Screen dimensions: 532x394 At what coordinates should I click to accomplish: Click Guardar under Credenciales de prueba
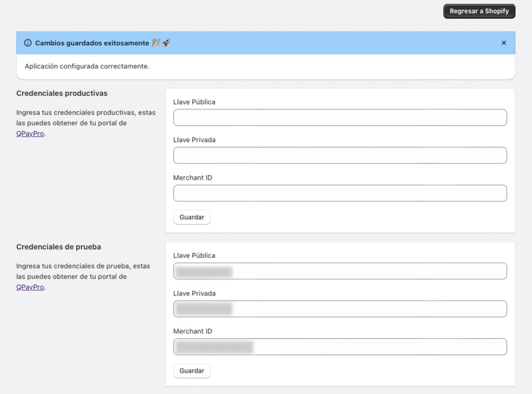tap(192, 371)
